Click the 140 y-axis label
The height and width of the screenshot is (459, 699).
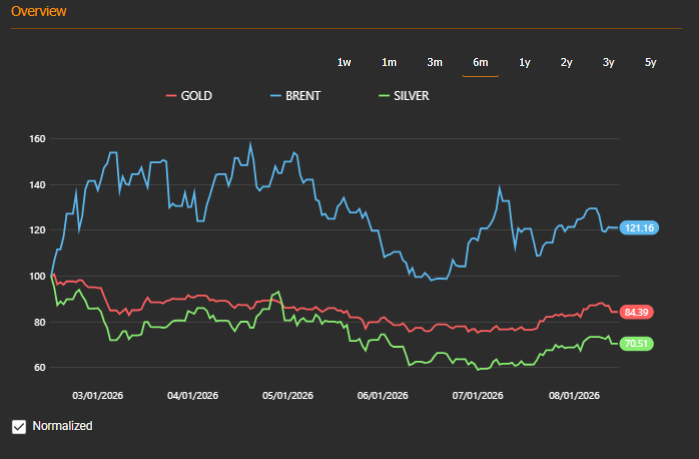coord(37,185)
